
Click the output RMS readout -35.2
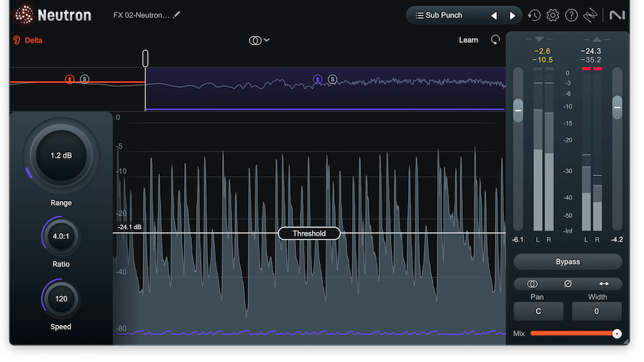(x=591, y=60)
